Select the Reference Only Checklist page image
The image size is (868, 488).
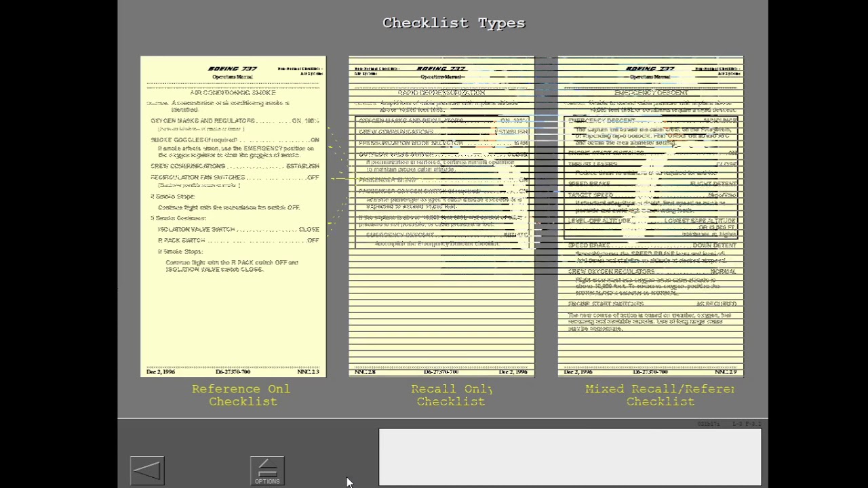coord(233,217)
